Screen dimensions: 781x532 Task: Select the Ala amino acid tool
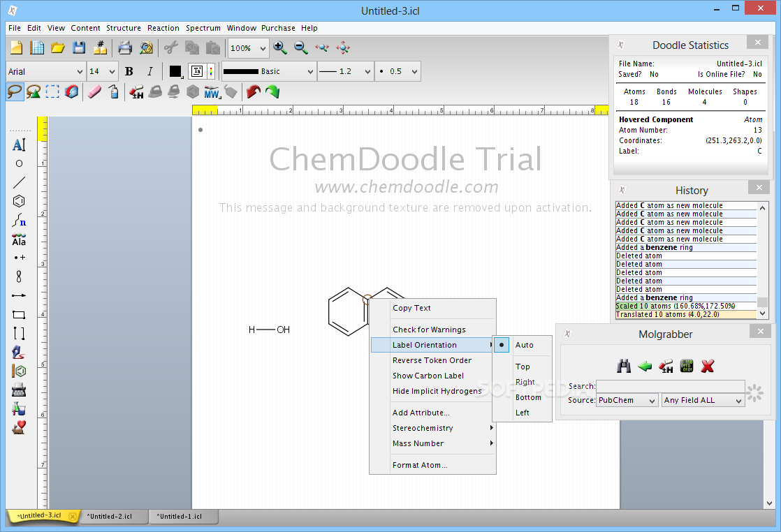19,239
